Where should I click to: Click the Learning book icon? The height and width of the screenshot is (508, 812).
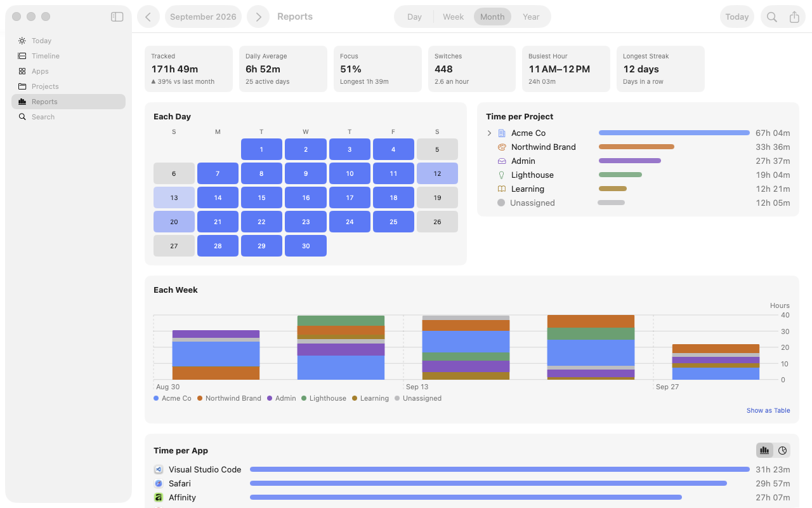coord(502,189)
